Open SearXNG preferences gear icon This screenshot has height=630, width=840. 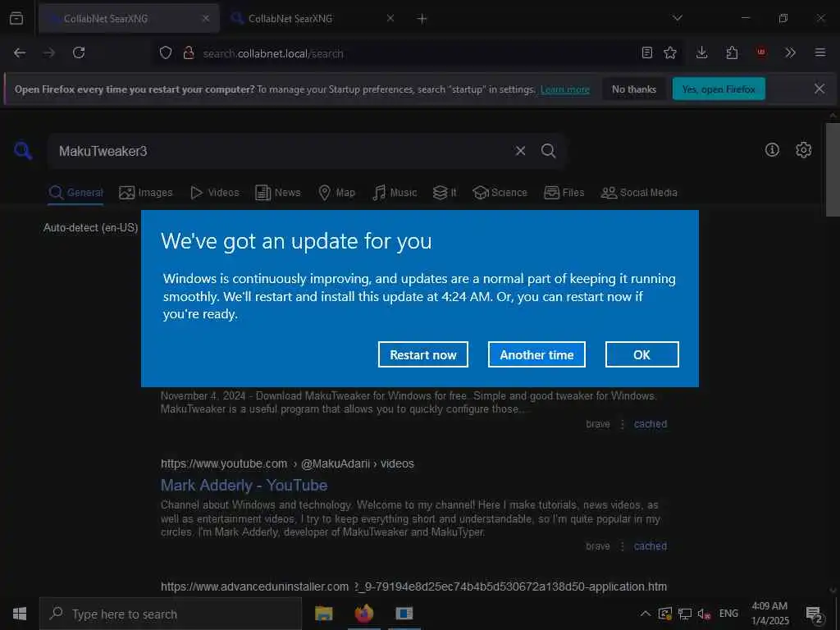coord(804,150)
